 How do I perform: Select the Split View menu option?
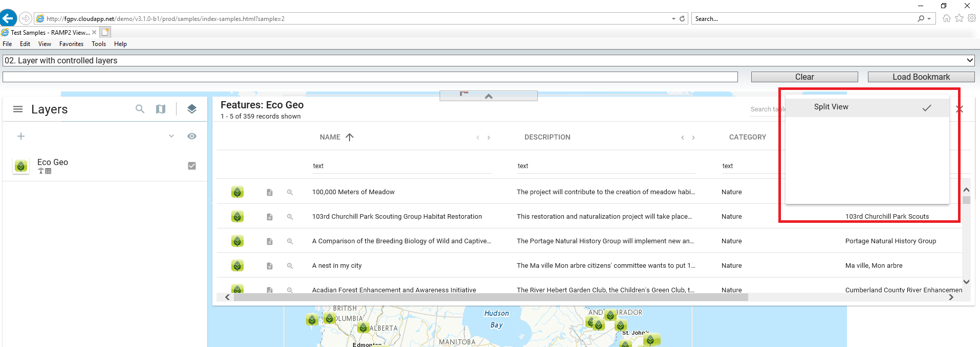coord(867,107)
